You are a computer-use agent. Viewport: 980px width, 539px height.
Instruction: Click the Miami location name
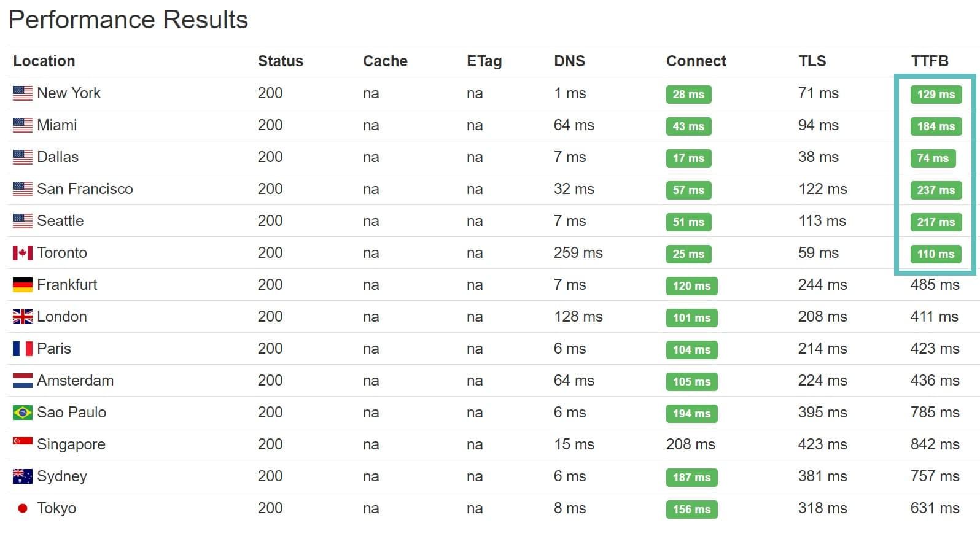coord(57,125)
